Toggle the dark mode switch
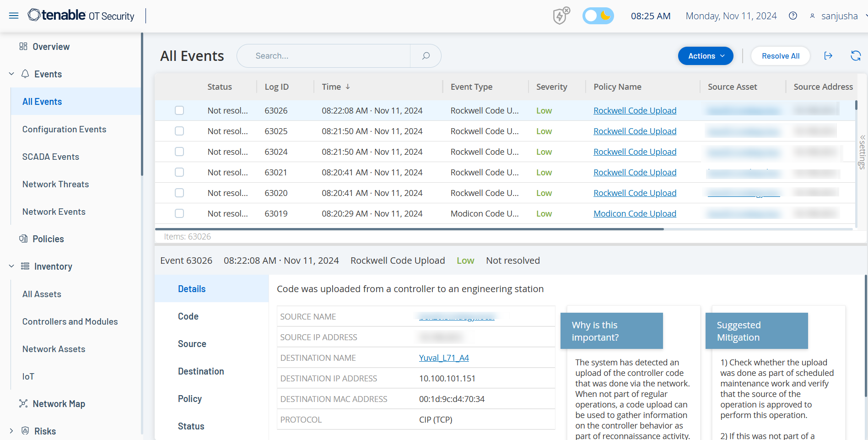The width and height of the screenshot is (868, 440). [x=598, y=16]
